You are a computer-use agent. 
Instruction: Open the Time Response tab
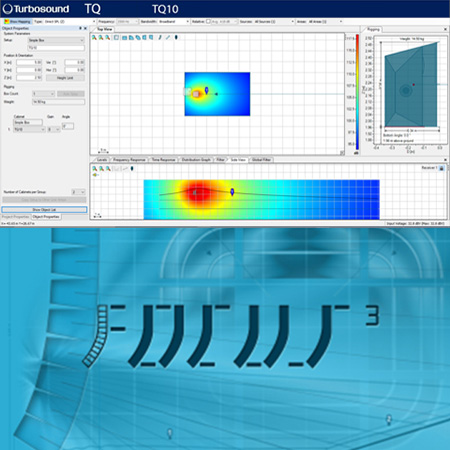point(163,160)
